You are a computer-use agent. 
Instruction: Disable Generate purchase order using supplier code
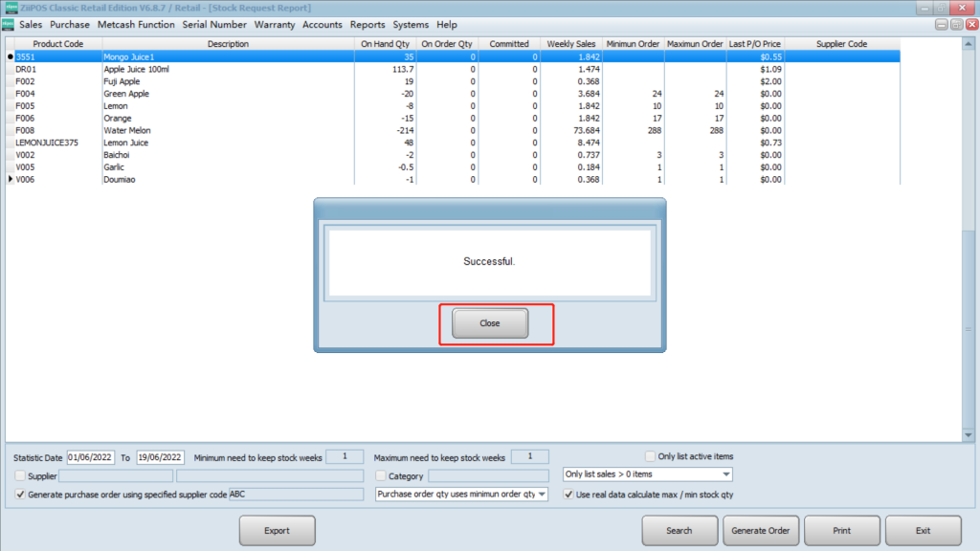[x=21, y=495]
